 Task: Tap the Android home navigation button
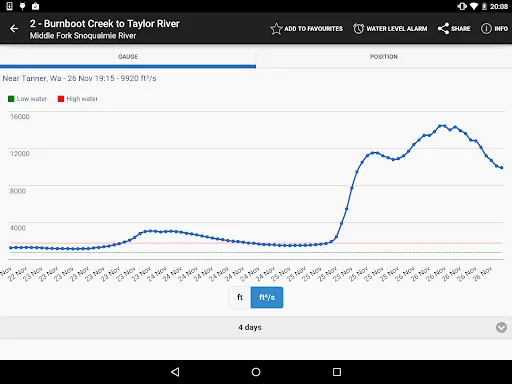pyautogui.click(x=256, y=372)
